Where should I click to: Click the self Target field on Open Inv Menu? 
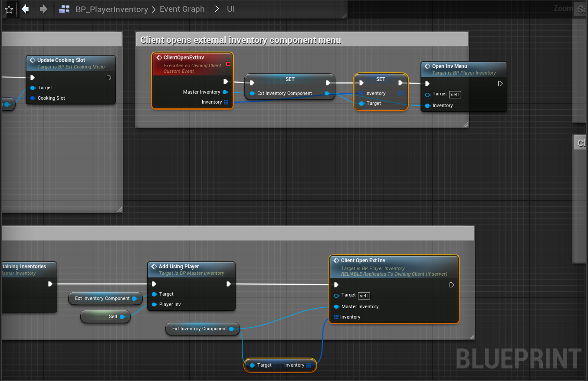pos(455,94)
